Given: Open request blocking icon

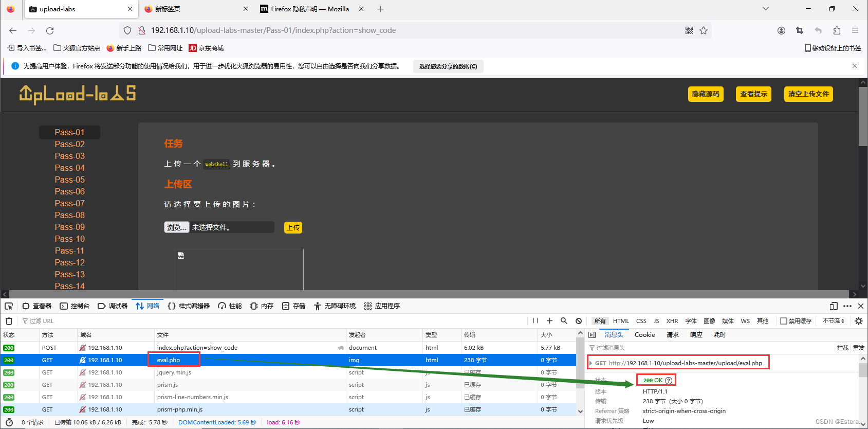Looking at the screenshot, I should [579, 320].
